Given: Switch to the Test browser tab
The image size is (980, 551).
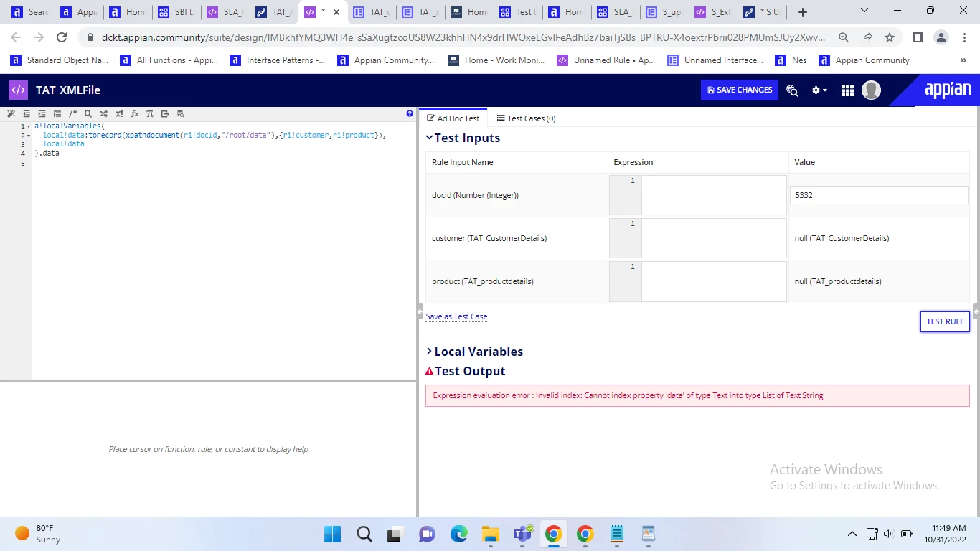Looking at the screenshot, I should [x=517, y=12].
